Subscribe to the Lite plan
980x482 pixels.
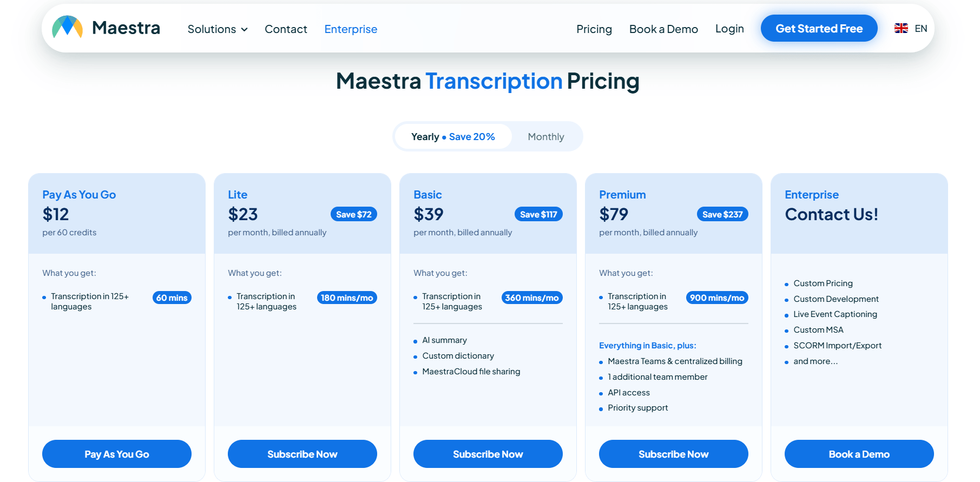tap(302, 454)
